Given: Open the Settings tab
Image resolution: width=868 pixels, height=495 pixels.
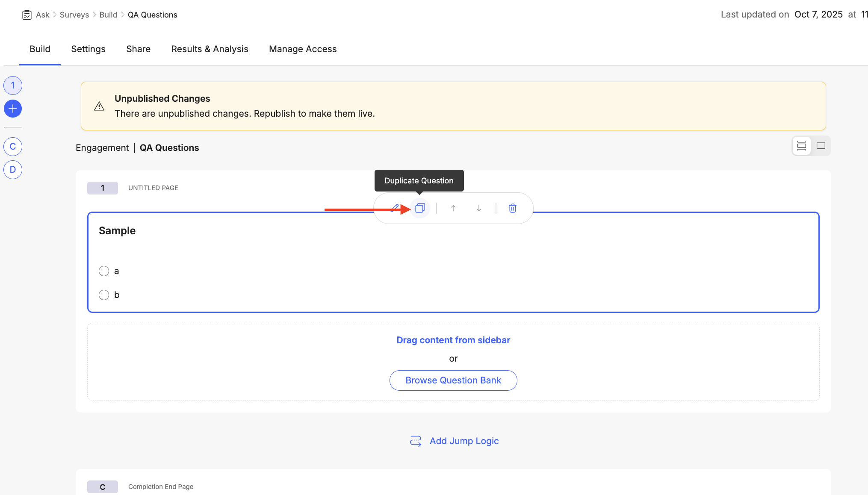Looking at the screenshot, I should tap(88, 49).
